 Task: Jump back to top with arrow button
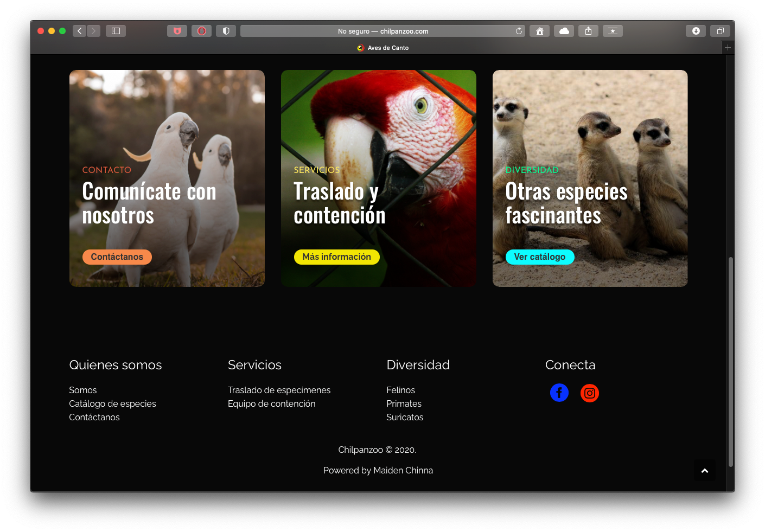[705, 470]
